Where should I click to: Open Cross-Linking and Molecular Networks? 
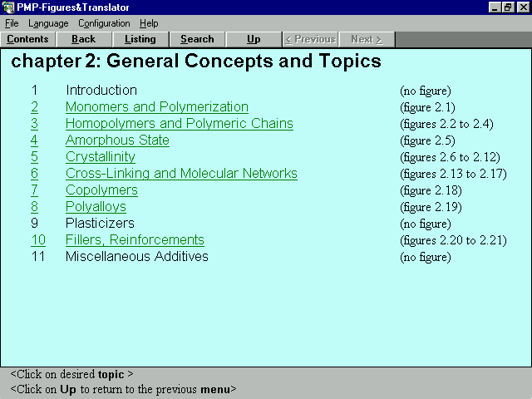[x=181, y=174]
